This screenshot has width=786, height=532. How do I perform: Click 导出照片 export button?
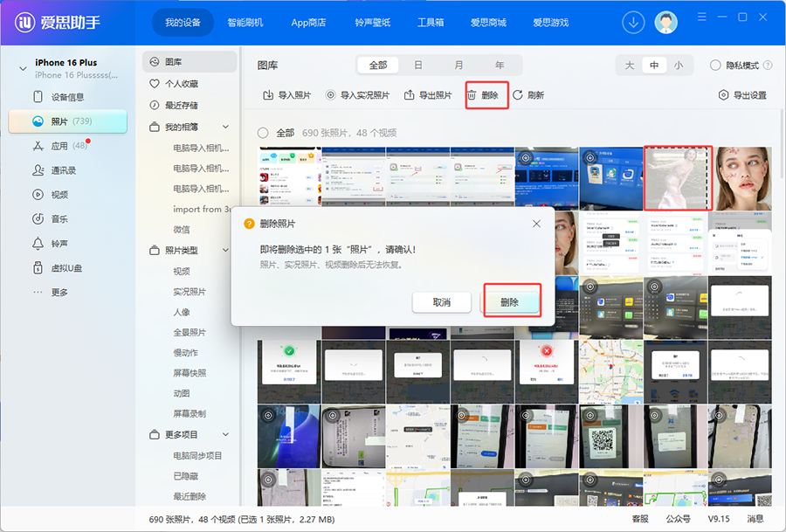pyautogui.click(x=428, y=94)
